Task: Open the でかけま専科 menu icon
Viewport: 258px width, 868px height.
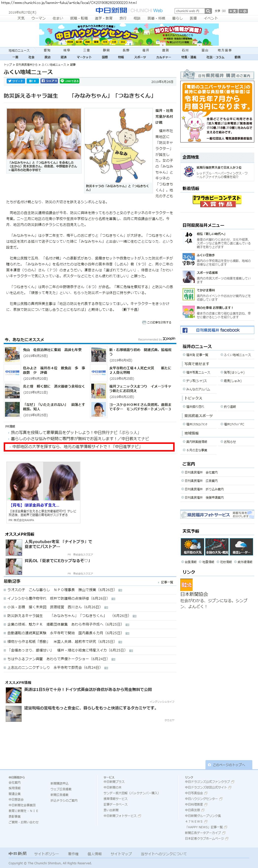Action: coord(188,294)
